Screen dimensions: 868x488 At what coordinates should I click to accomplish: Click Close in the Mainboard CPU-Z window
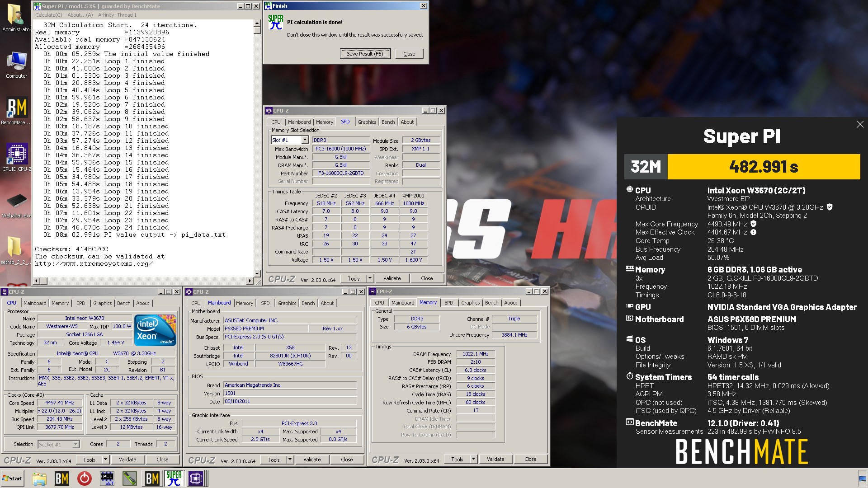347,460
